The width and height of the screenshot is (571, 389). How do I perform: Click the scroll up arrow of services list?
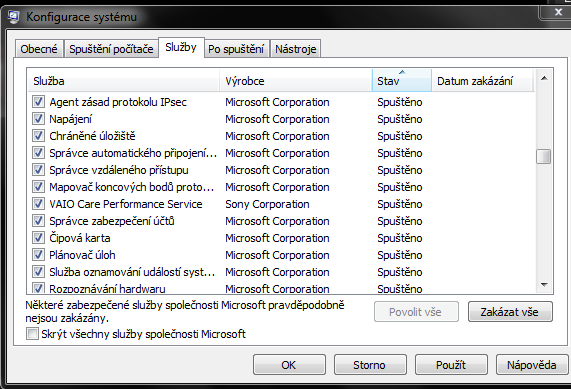pyautogui.click(x=544, y=78)
